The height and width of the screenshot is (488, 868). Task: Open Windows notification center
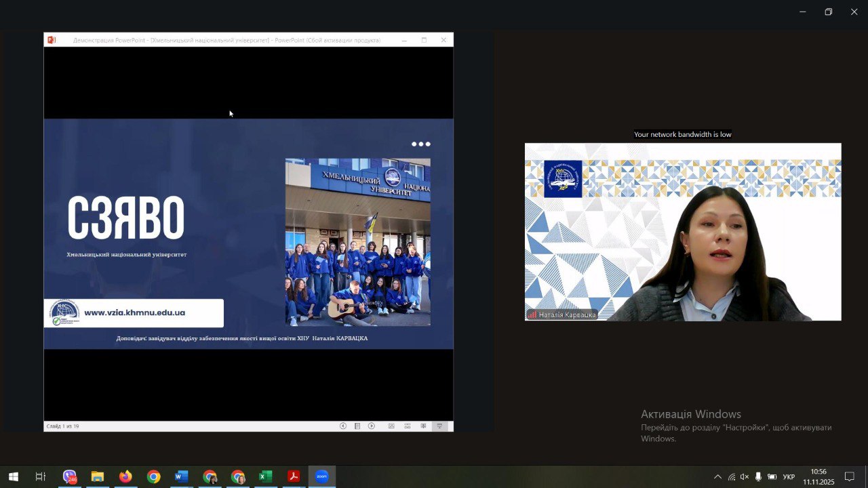849,477
